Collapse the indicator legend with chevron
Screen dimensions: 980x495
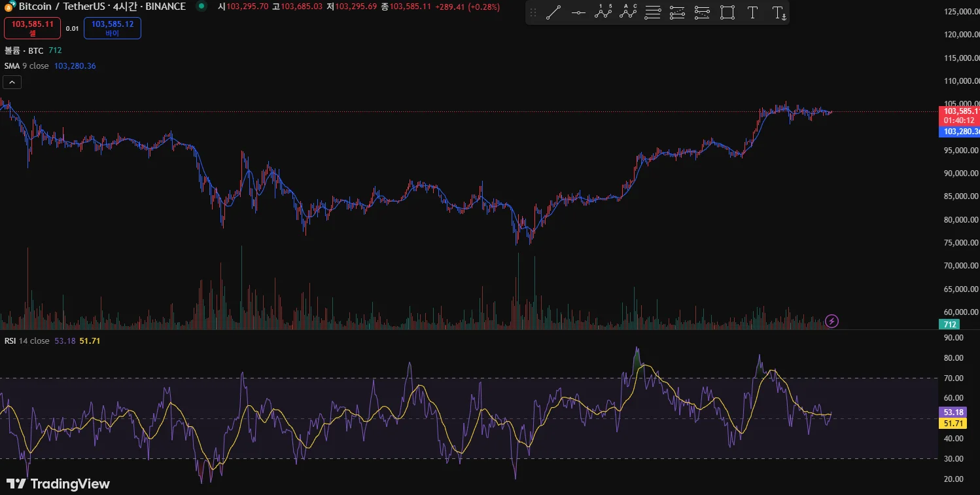point(12,82)
